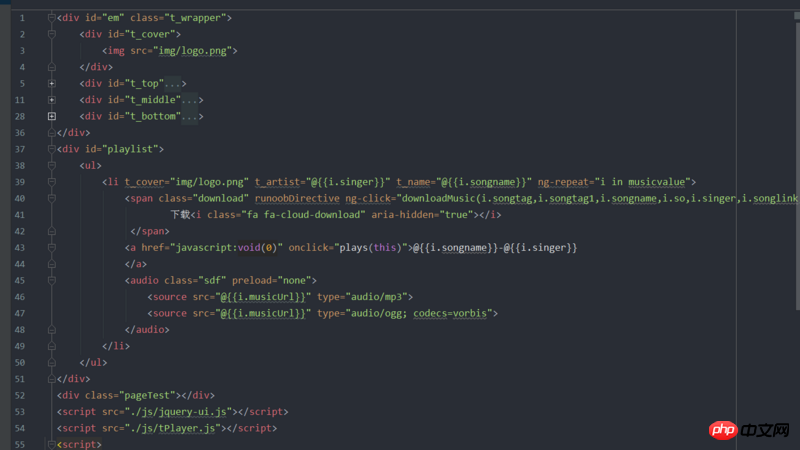Collapse the em t_wrapper div fold on line 1

(52, 18)
